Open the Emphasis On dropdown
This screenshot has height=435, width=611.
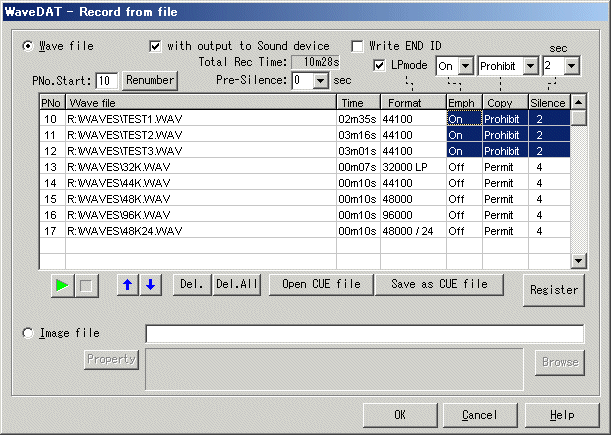point(464,66)
